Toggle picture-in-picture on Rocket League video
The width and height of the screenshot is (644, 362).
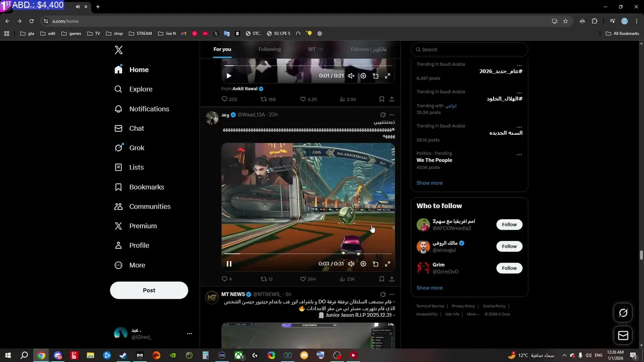pyautogui.click(x=375, y=264)
